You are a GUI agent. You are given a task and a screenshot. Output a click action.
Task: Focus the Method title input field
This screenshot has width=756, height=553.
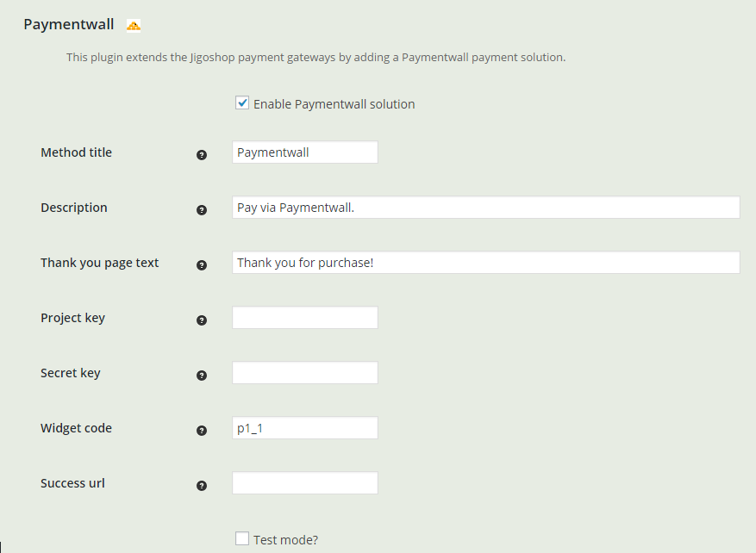coord(304,152)
